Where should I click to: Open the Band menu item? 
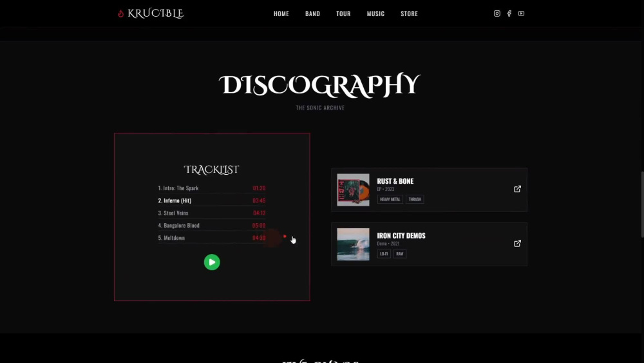pyautogui.click(x=312, y=14)
